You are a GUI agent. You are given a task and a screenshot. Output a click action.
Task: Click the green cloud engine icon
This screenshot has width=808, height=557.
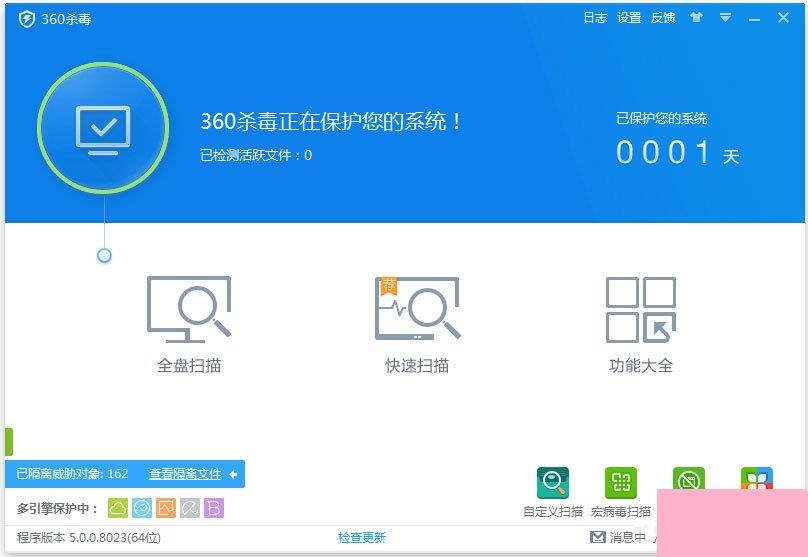click(x=118, y=508)
